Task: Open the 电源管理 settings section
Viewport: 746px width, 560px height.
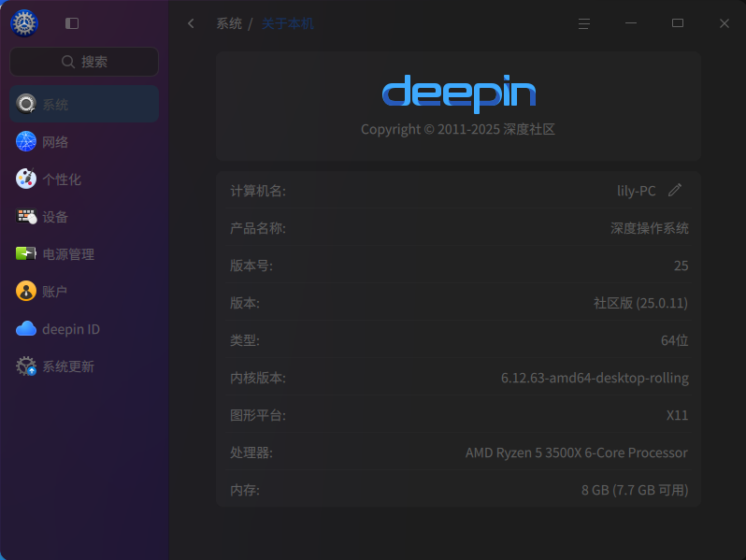Action: [84, 254]
